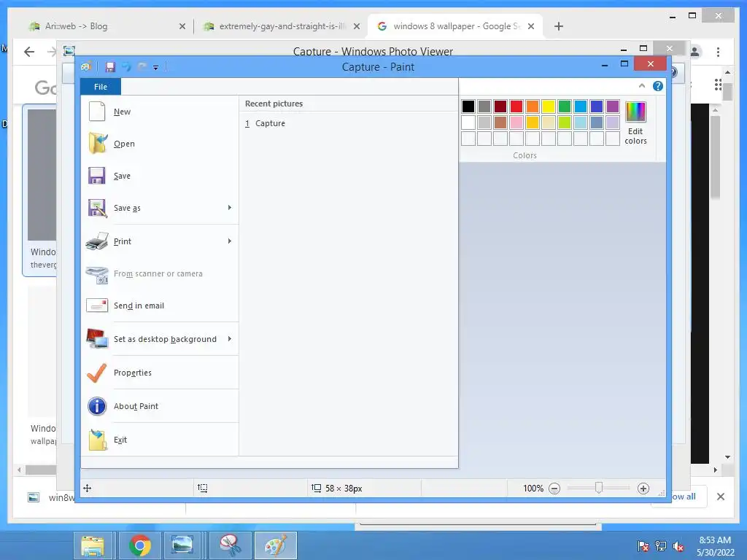
Task: Click the Paint taskbar icon
Action: point(276,545)
